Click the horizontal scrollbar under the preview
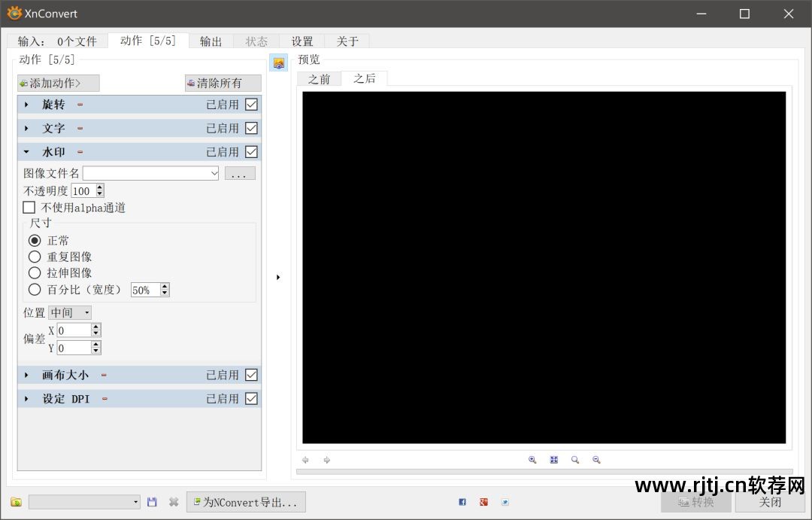Screen dimensions: 812x520 click(x=544, y=472)
